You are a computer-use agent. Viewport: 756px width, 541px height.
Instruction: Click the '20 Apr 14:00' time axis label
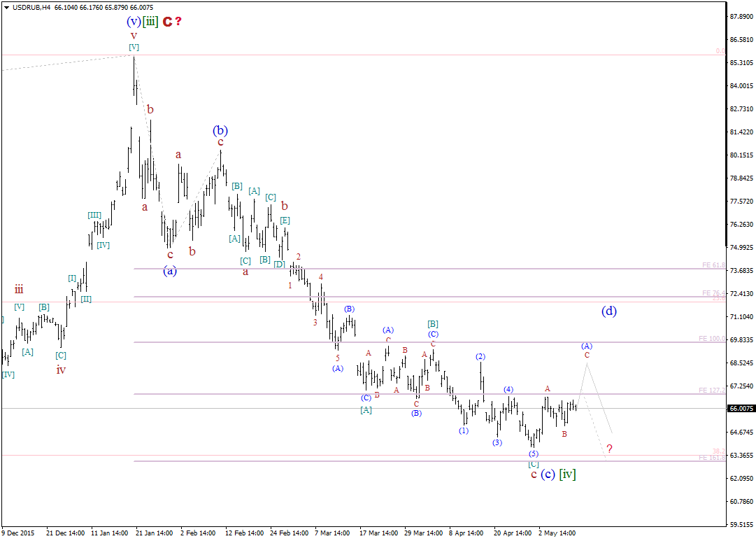[513, 533]
